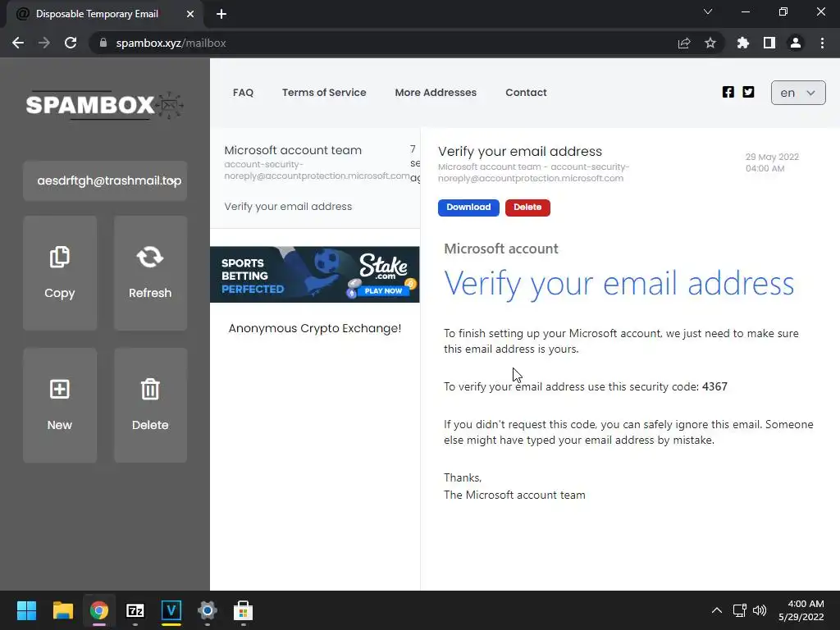Click the volume tray icon

pyautogui.click(x=760, y=610)
